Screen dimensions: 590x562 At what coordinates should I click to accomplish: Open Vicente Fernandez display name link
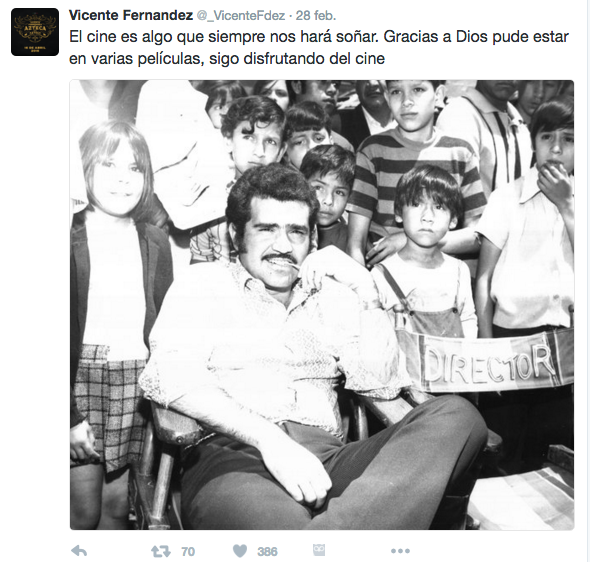[x=131, y=15]
